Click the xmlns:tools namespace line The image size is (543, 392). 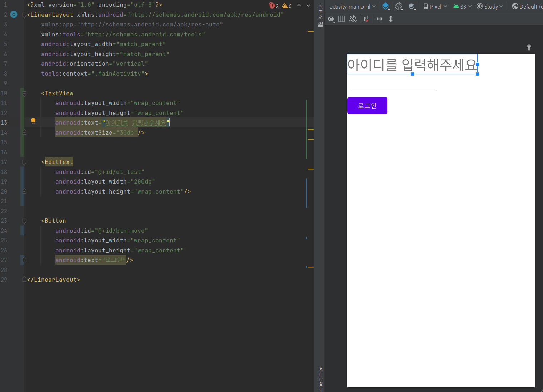[123, 34]
